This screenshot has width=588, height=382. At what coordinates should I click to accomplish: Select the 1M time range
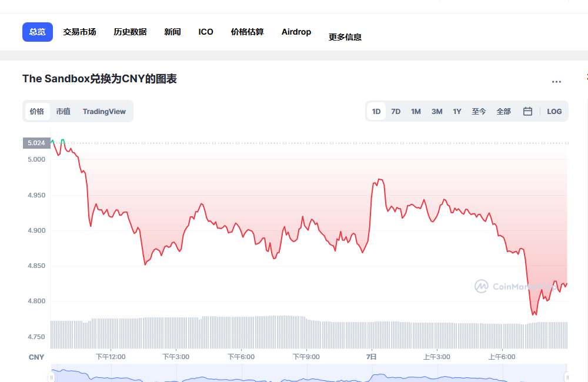pyautogui.click(x=416, y=111)
